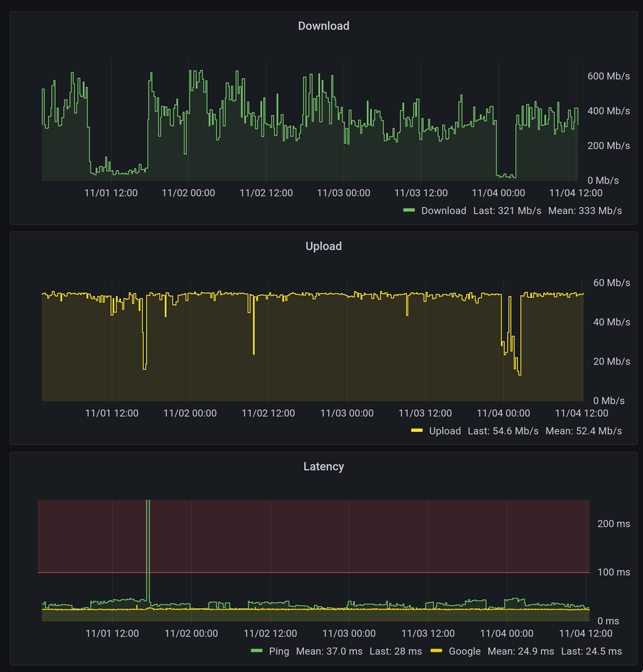
Task: Toggle the Ping series legend label
Action: [x=278, y=650]
